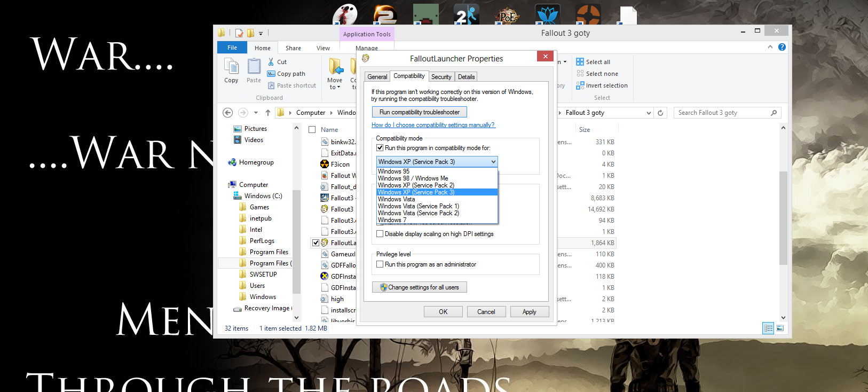The image size is (868, 392).
Task: Open the address bar history dropdown
Action: 649,113
